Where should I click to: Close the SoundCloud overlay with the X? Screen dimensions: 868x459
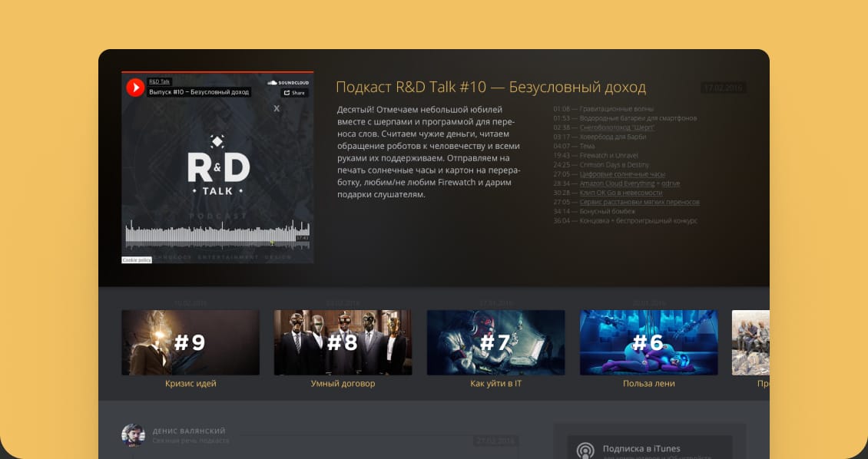click(x=277, y=108)
